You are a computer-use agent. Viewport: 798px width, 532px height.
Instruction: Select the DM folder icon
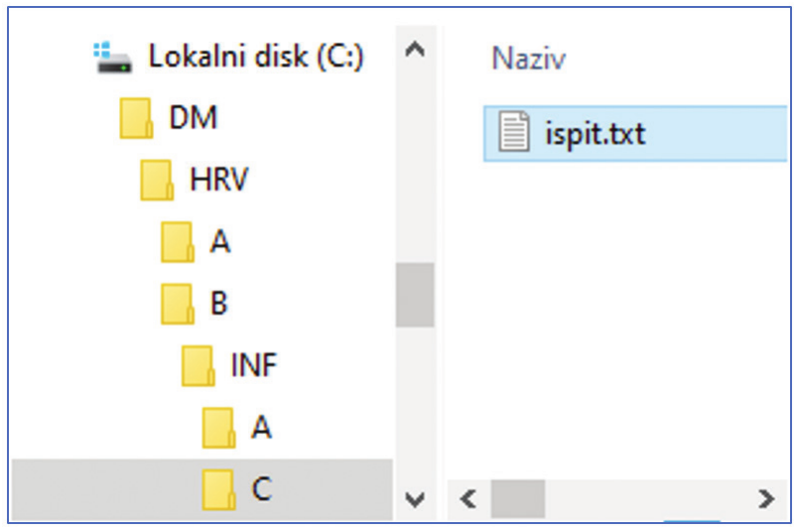coord(136,118)
